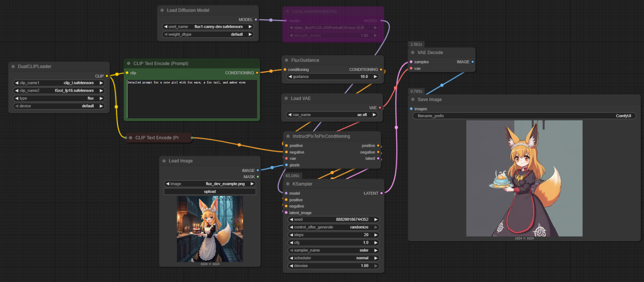Click the denoise value slider field
The image size is (644, 282).
(x=333, y=266)
